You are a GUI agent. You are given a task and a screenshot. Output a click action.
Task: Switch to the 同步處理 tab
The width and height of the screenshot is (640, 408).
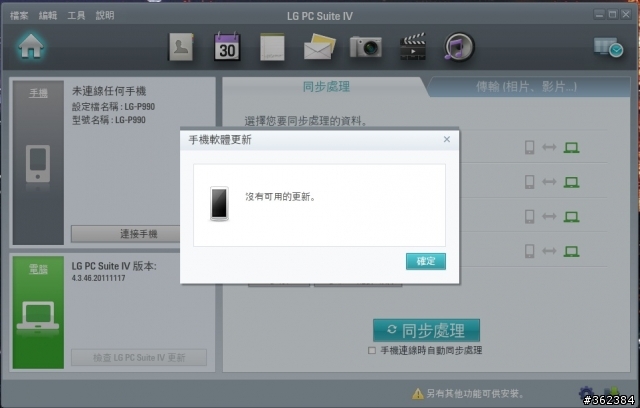click(326, 86)
